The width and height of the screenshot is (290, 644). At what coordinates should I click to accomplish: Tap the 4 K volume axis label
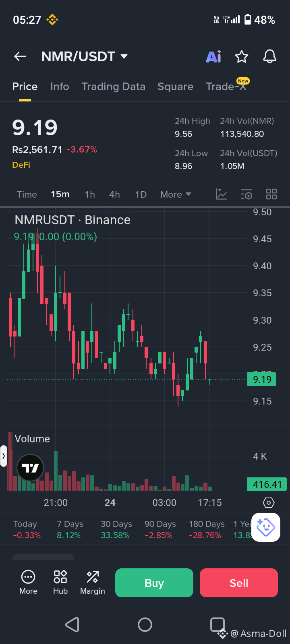[260, 456]
